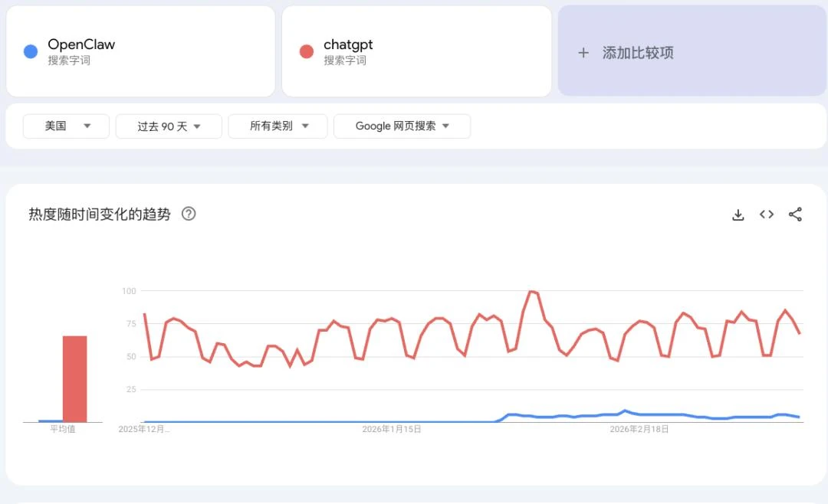828x504 pixels.
Task: Select the 搜索字词 label under OpenClaw
Action: click(70, 60)
